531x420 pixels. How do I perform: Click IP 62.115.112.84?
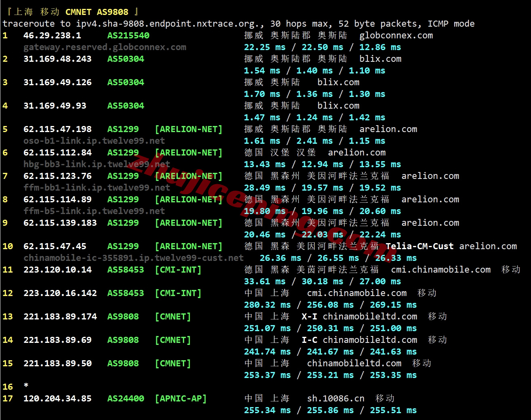click(57, 153)
